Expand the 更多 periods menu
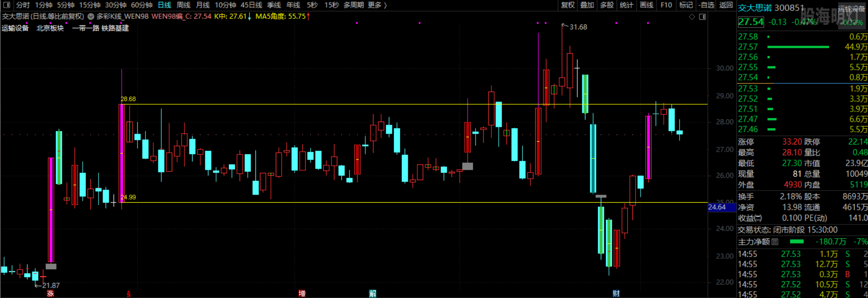The image size is (868, 298). (377, 5)
